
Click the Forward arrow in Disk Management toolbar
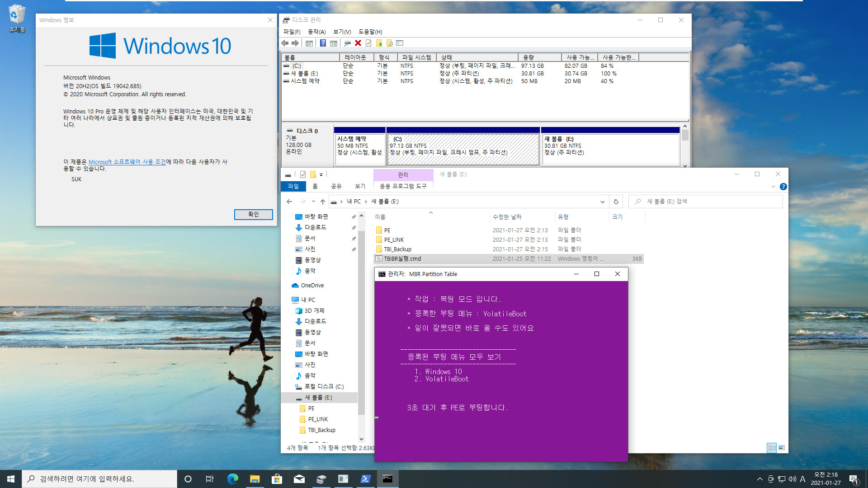point(295,43)
